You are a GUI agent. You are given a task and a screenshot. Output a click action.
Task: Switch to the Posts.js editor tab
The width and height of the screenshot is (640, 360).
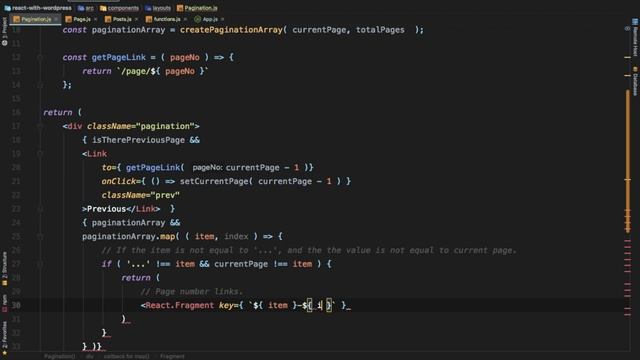122,19
